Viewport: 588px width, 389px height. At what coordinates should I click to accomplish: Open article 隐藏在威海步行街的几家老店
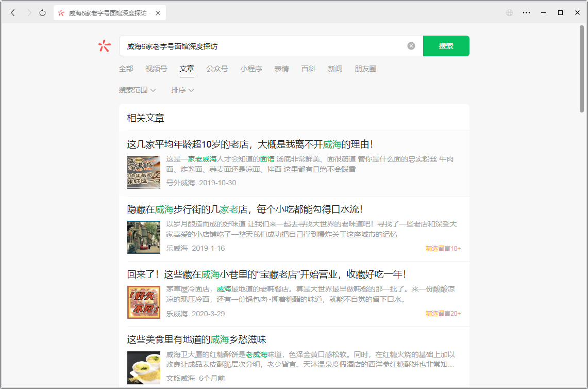click(x=245, y=209)
